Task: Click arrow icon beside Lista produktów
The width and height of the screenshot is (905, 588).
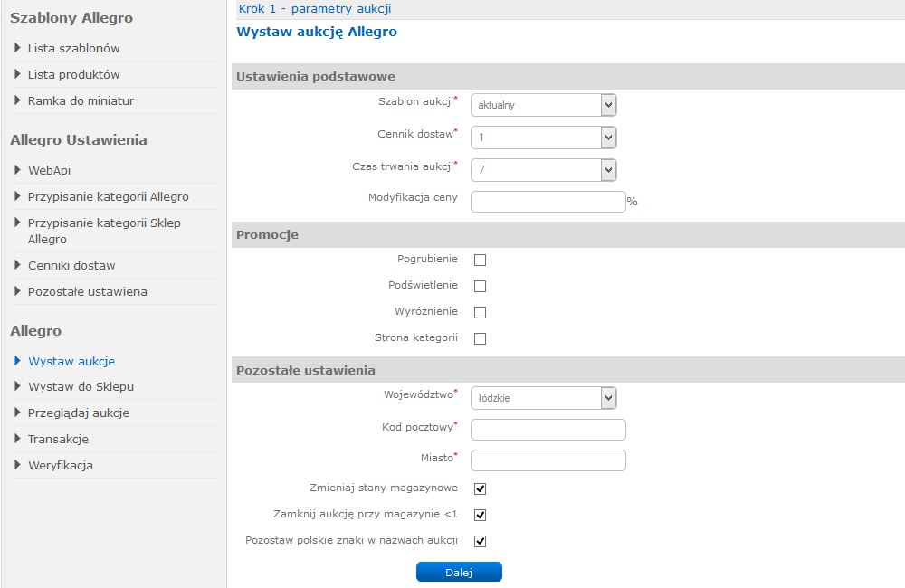Action: [x=17, y=74]
